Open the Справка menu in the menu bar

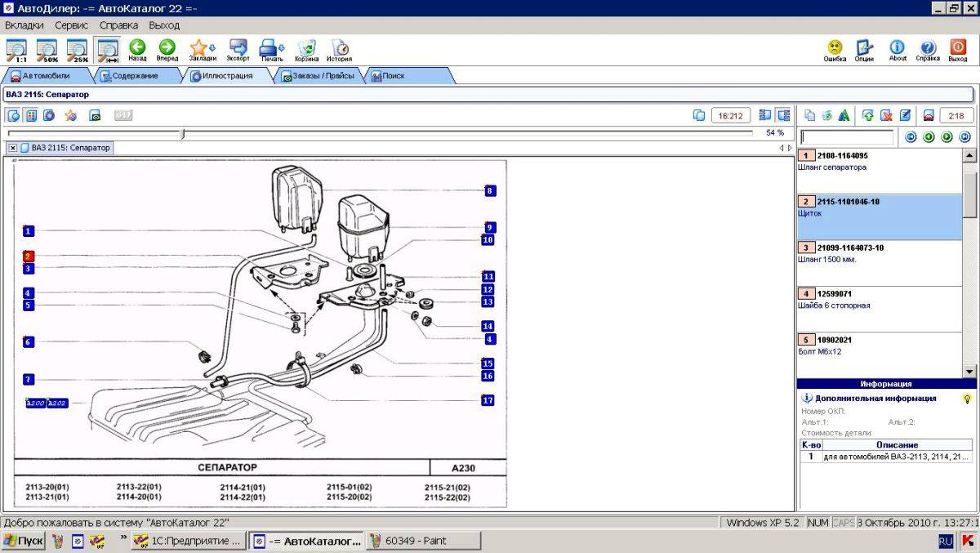tap(119, 25)
